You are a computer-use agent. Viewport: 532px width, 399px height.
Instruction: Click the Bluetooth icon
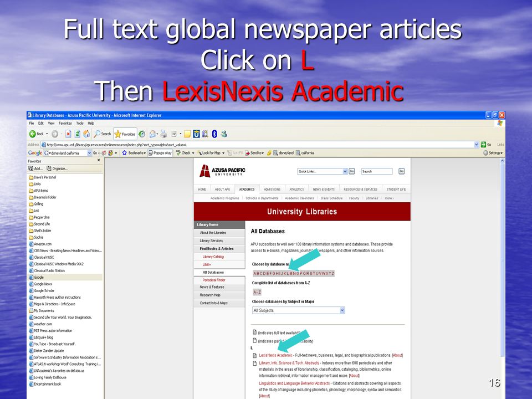[214, 134]
